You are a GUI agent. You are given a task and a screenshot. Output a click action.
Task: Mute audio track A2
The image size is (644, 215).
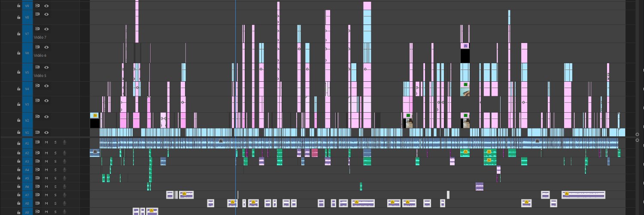[x=46, y=153]
